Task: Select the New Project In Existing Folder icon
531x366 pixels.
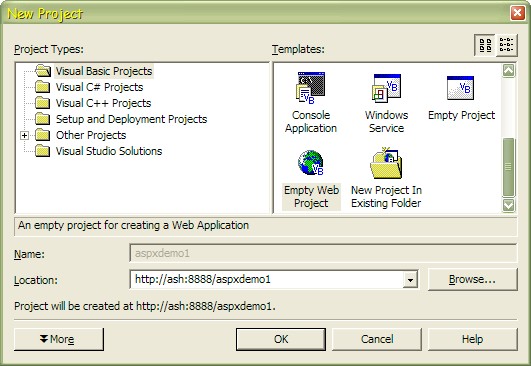Action: [x=386, y=163]
